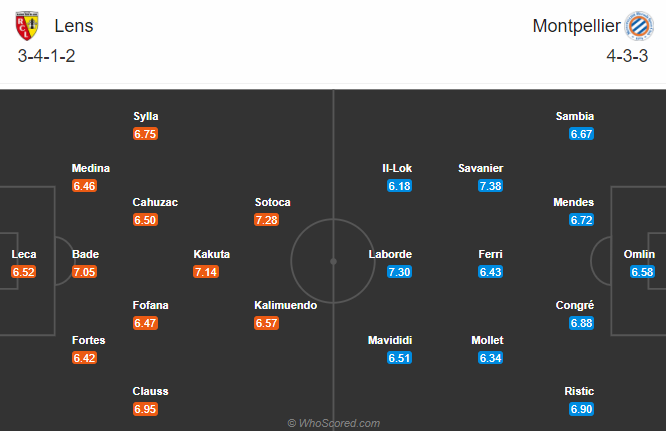Image resolution: width=666 pixels, height=431 pixels.
Task: Click player name Sambia
Action: pyautogui.click(x=575, y=116)
